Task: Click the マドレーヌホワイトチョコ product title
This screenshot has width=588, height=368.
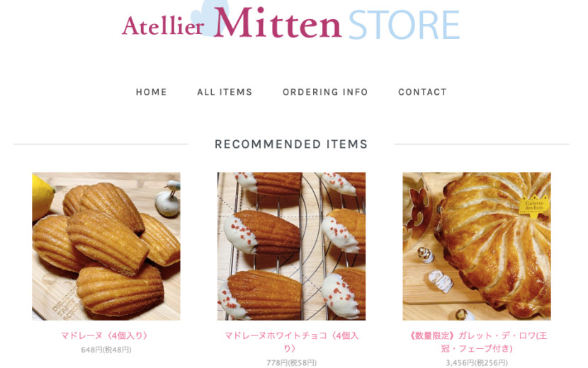Action: pos(291,342)
